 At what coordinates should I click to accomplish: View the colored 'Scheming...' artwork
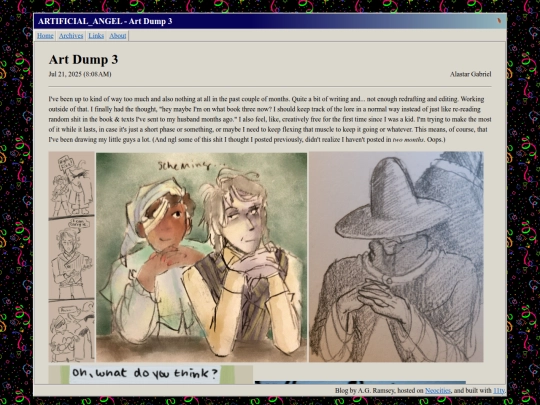(201, 257)
